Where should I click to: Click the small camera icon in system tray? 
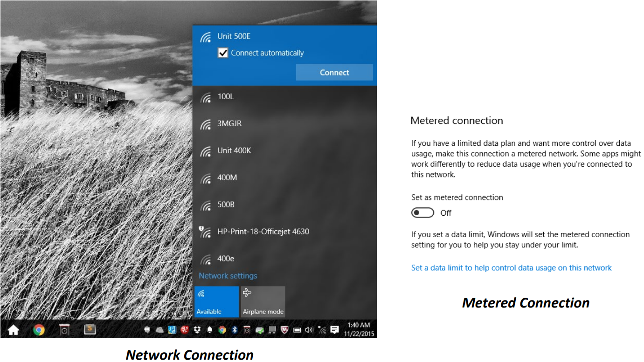247,330
